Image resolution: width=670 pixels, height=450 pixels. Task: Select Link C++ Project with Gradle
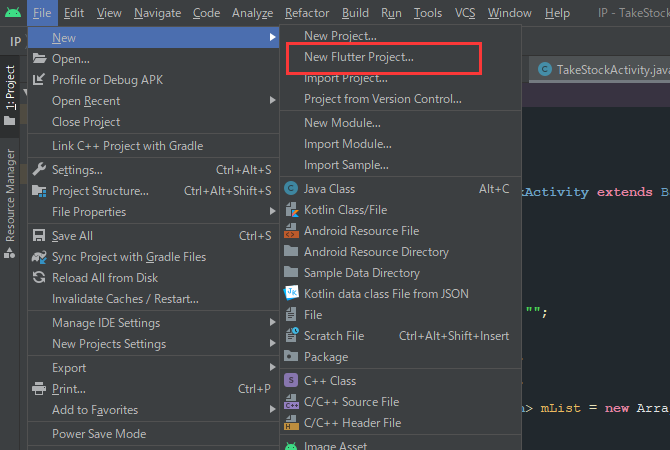coord(153,146)
